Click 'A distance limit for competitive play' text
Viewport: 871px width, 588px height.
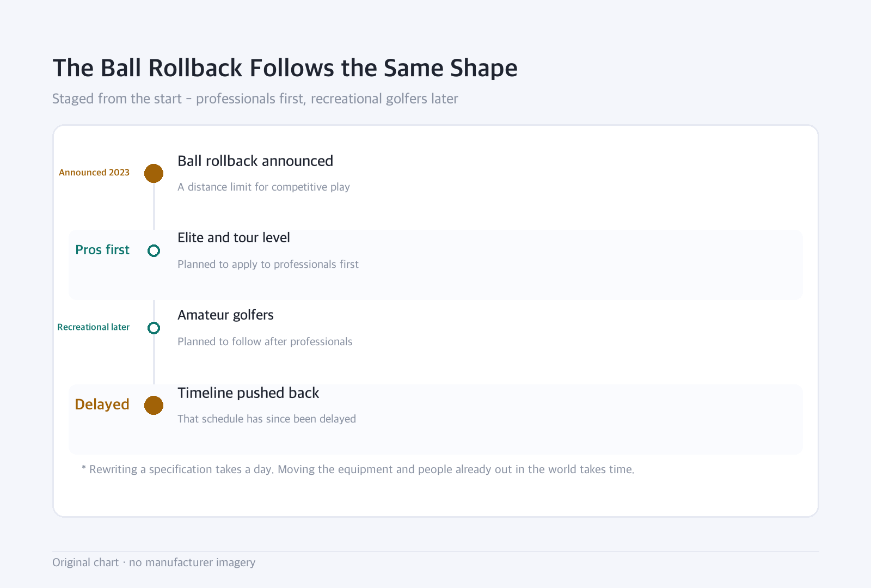[x=263, y=187]
